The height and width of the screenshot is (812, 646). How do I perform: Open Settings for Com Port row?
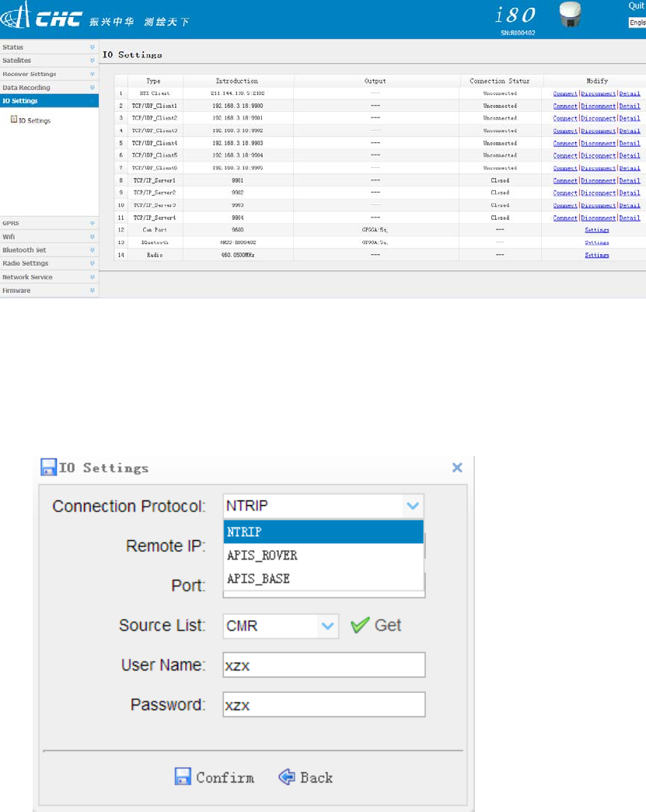tap(597, 230)
